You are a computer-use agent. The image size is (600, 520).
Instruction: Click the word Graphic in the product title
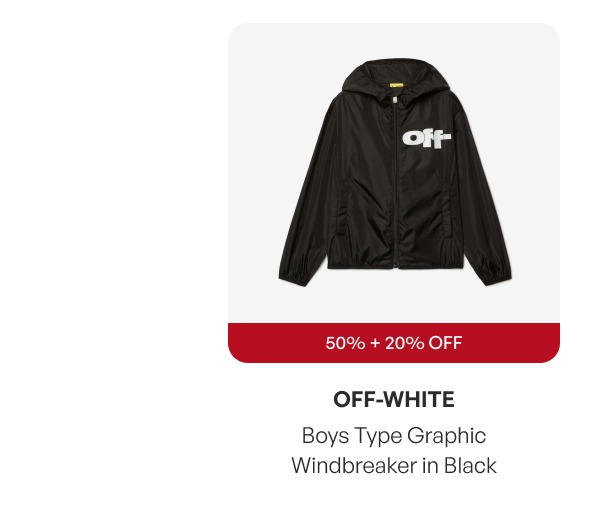447,436
